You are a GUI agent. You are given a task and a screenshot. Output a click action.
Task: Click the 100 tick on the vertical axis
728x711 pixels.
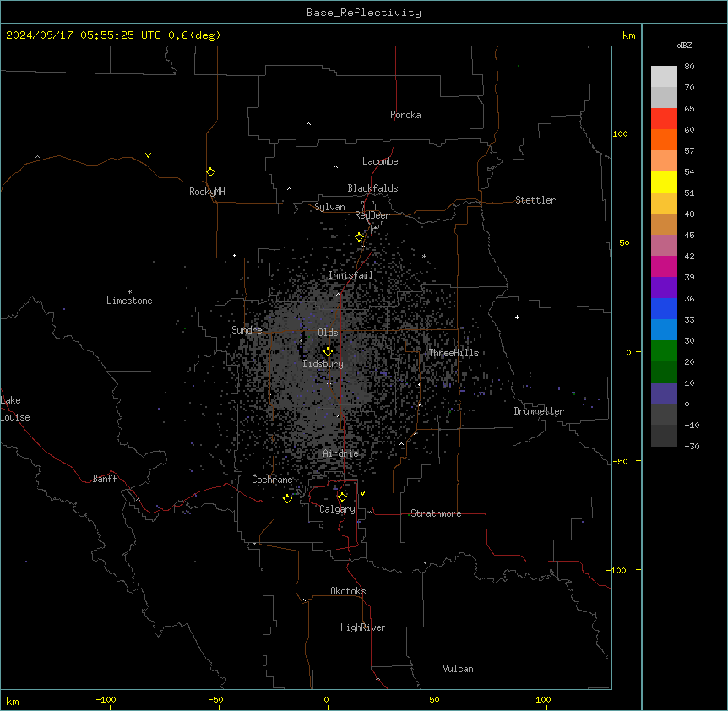pos(620,133)
